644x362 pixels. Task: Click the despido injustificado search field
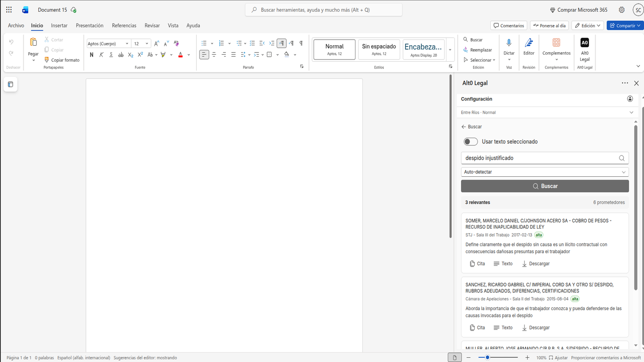coord(537,157)
